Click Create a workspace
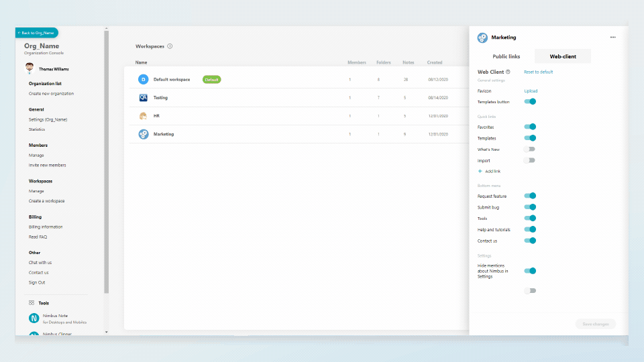The image size is (644, 362). click(46, 200)
